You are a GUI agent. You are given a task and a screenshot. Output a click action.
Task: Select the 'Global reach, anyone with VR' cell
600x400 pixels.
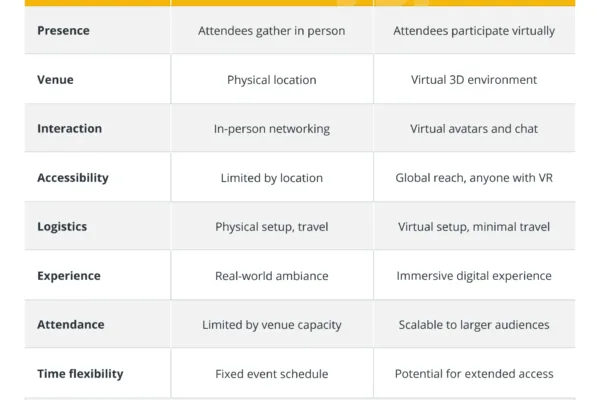pos(474,178)
